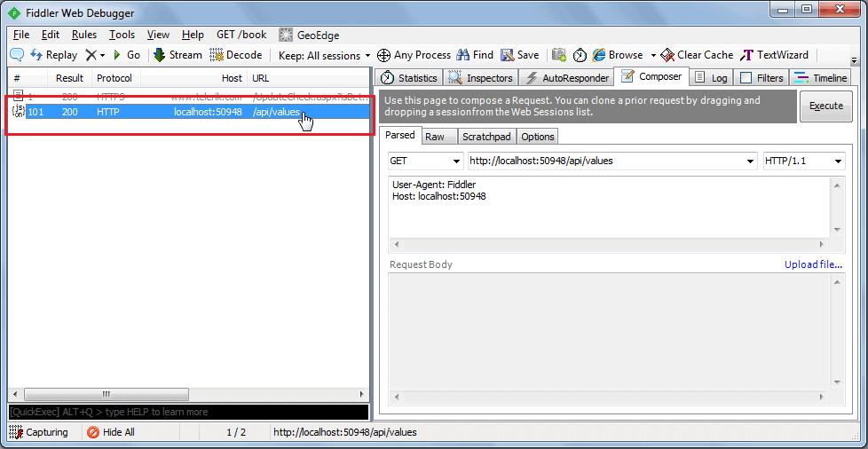Viewport: 868px width, 449px height.
Task: Click the timer stopwatch toolbar icon
Action: click(580, 55)
